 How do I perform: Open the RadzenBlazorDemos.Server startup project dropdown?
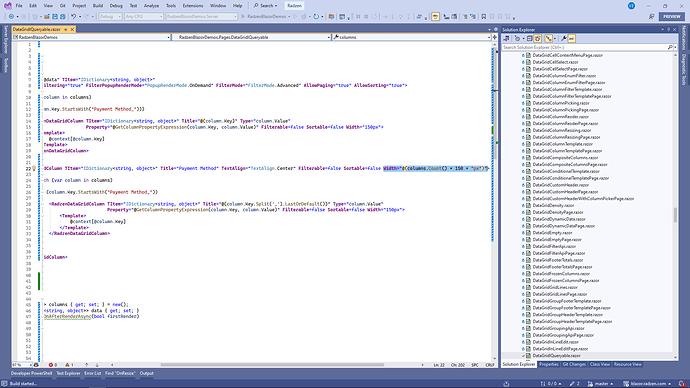pyautogui.click(x=202, y=16)
